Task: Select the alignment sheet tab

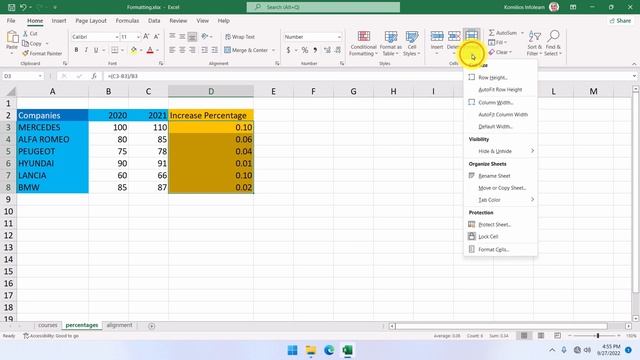Action: (119, 325)
